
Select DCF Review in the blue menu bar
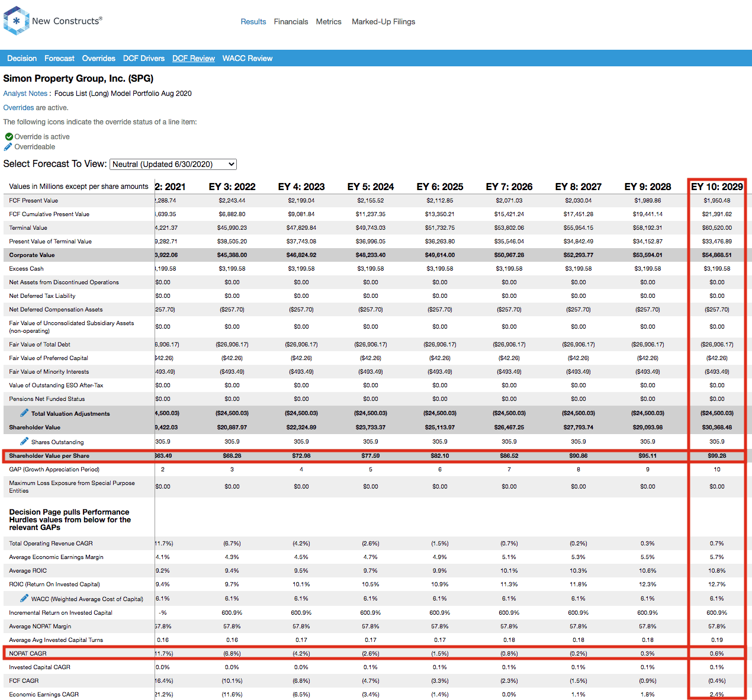tap(194, 59)
